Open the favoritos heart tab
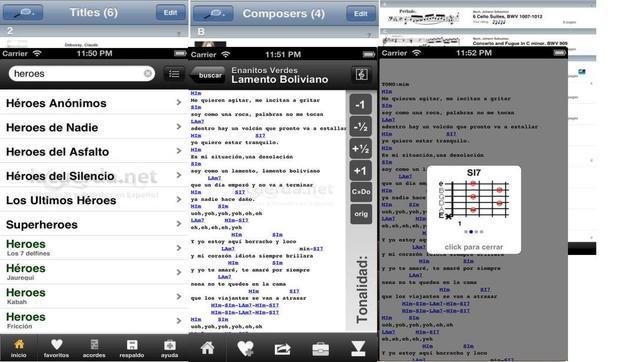The width and height of the screenshot is (644, 362). click(56, 348)
